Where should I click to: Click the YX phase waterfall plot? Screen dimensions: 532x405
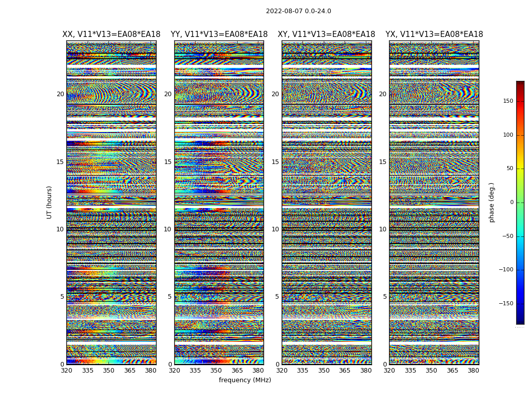434,202
